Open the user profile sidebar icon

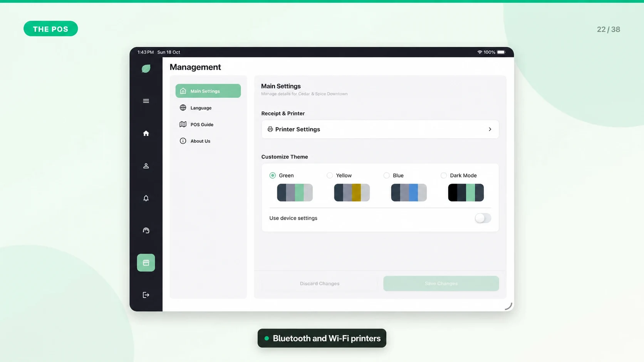point(146,166)
